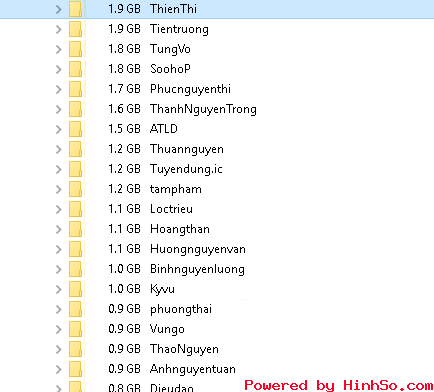Click the ATLD folder icon
The height and width of the screenshot is (392, 434).
pyautogui.click(x=76, y=129)
